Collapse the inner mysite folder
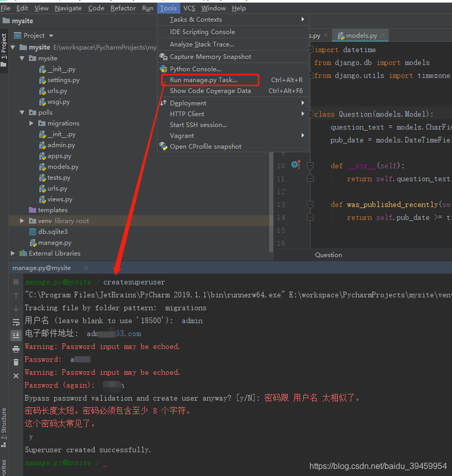The height and width of the screenshot is (476, 452). (x=22, y=58)
